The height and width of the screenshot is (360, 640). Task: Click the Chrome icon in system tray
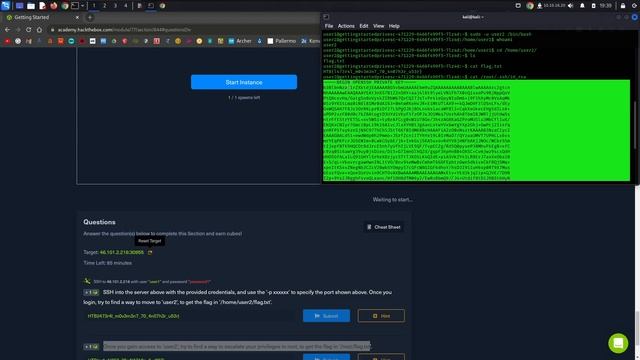530,6
